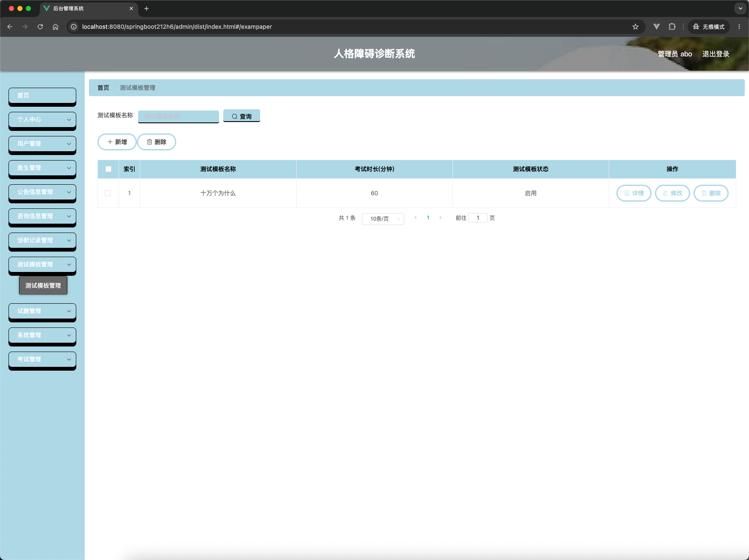Reload the page
The height and width of the screenshot is (560, 749).
tap(40, 27)
